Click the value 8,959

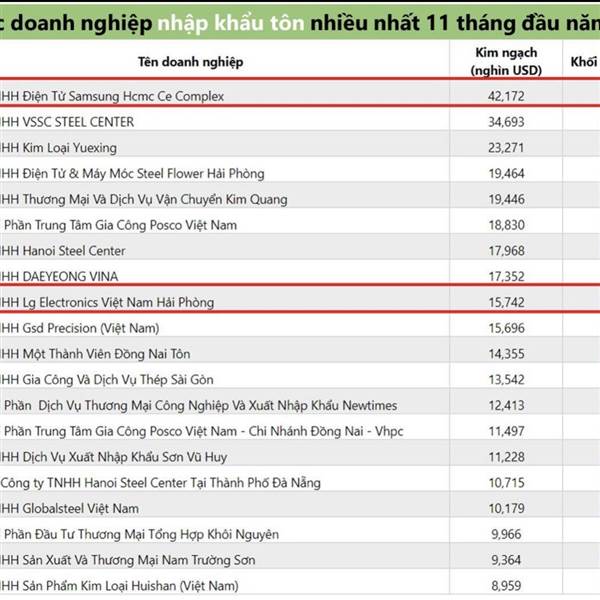point(506,586)
